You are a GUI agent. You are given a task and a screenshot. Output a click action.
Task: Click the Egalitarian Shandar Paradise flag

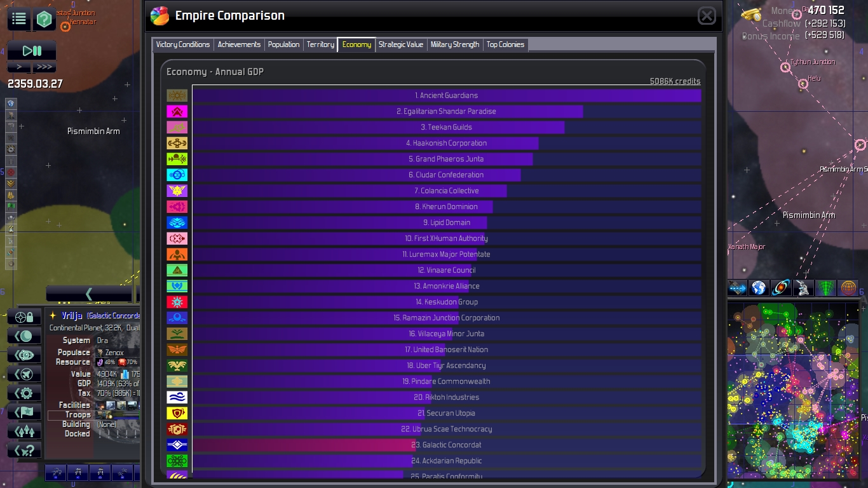point(177,111)
